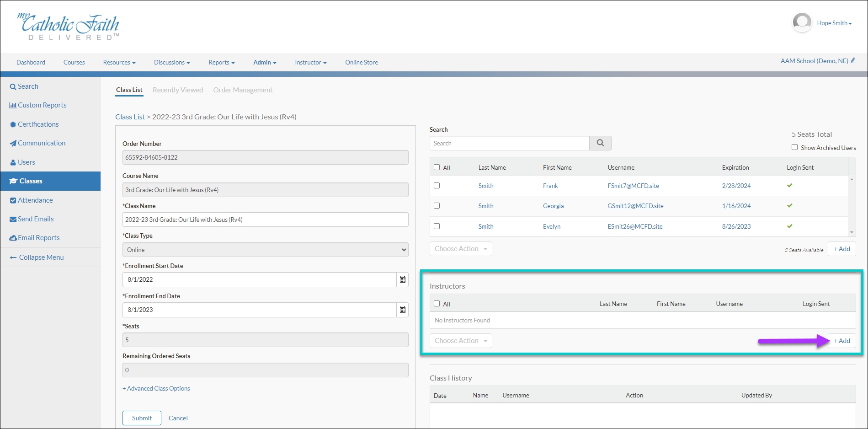This screenshot has width=868, height=429.
Task: Expand the Admin menu
Action: point(265,62)
